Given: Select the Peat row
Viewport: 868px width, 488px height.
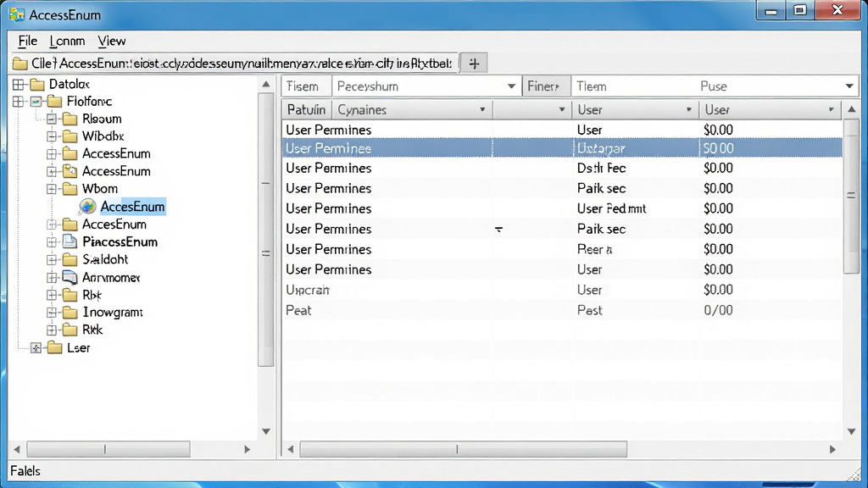Looking at the screenshot, I should [x=563, y=310].
